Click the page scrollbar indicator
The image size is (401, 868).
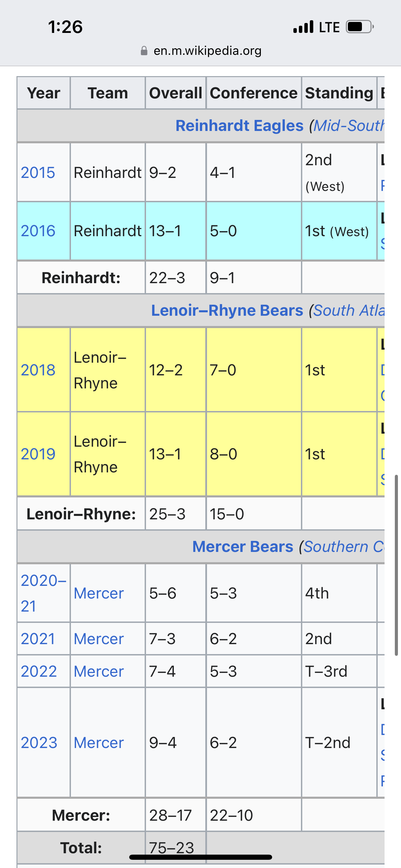click(396, 565)
